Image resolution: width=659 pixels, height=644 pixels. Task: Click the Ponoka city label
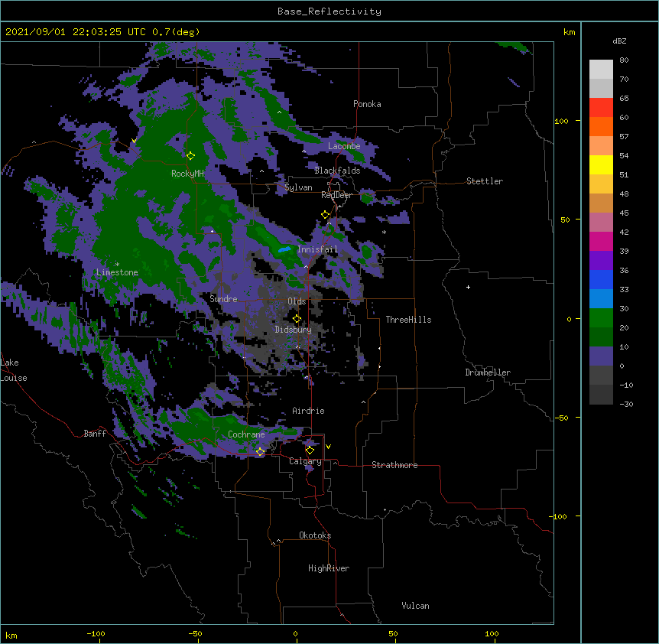367,104
